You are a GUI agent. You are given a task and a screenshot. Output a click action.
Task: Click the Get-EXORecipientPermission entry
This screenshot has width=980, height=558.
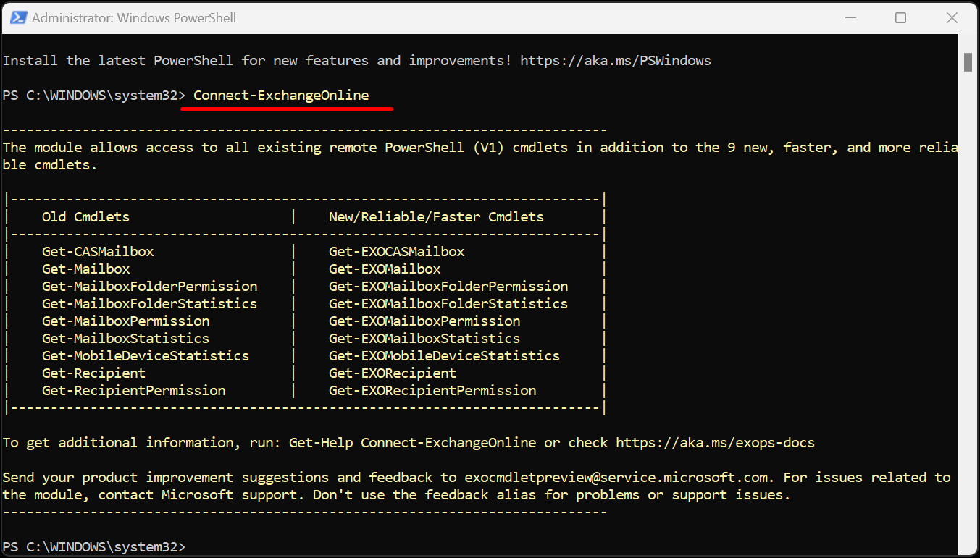tap(432, 391)
